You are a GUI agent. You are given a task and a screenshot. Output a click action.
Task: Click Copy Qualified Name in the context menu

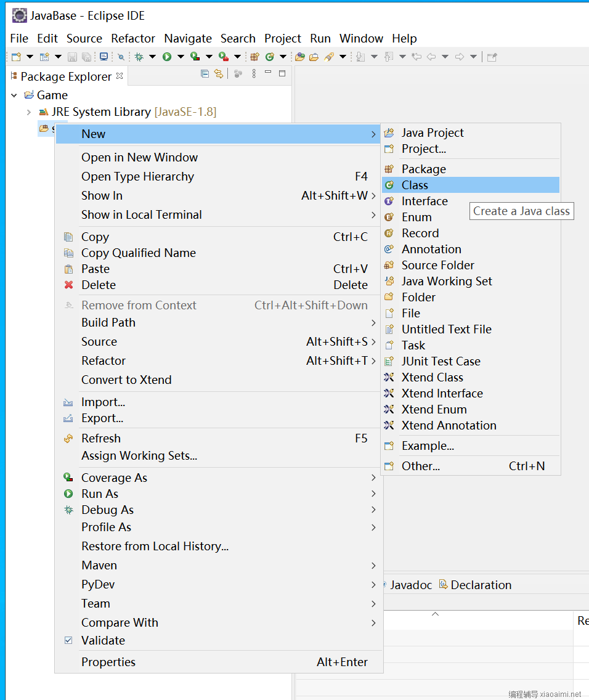(x=219, y=253)
